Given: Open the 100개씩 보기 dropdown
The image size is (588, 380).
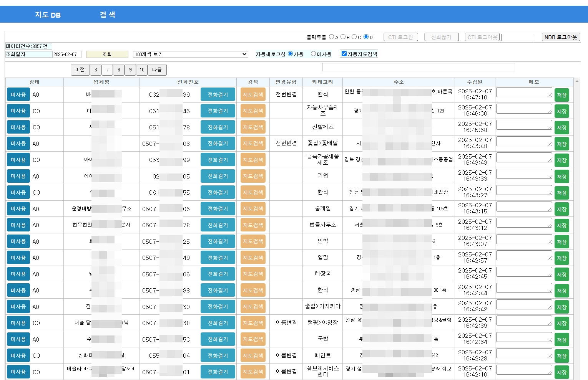Looking at the screenshot, I should pos(191,54).
